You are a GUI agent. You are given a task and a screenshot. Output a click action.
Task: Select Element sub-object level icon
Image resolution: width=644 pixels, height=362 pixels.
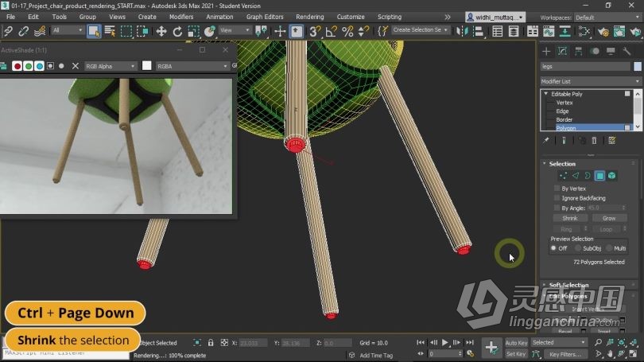pos(612,176)
